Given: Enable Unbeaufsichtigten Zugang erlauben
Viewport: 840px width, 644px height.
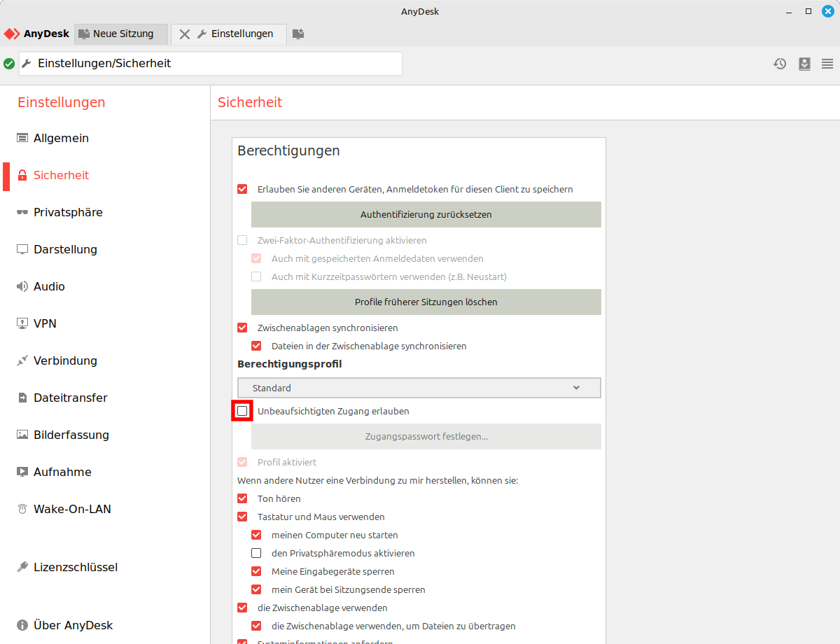Looking at the screenshot, I should [x=242, y=411].
